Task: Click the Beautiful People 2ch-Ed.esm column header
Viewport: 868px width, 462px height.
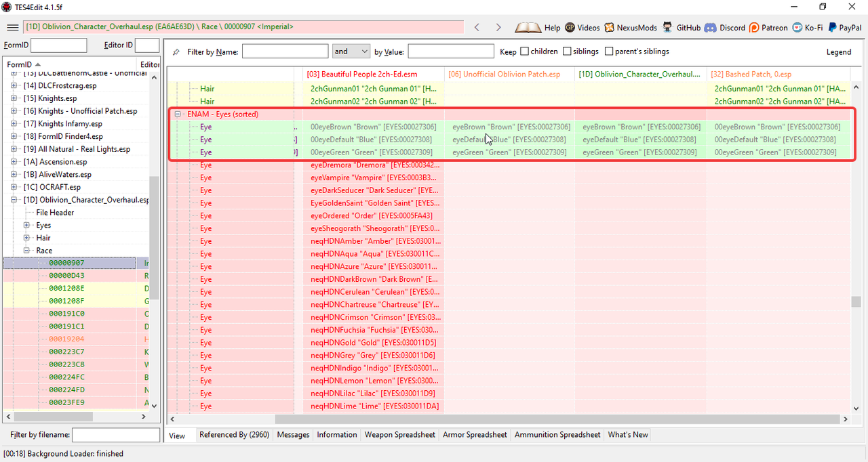Action: click(373, 74)
